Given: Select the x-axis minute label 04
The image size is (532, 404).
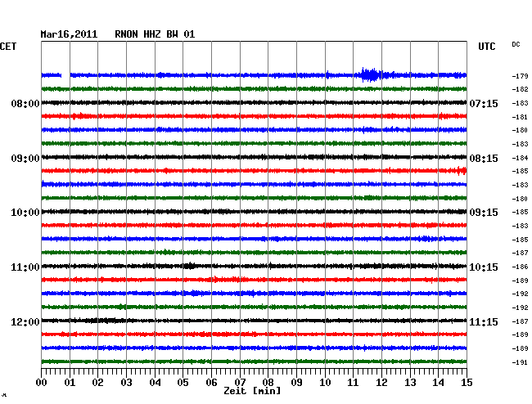Looking at the screenshot, I should coord(155,383).
